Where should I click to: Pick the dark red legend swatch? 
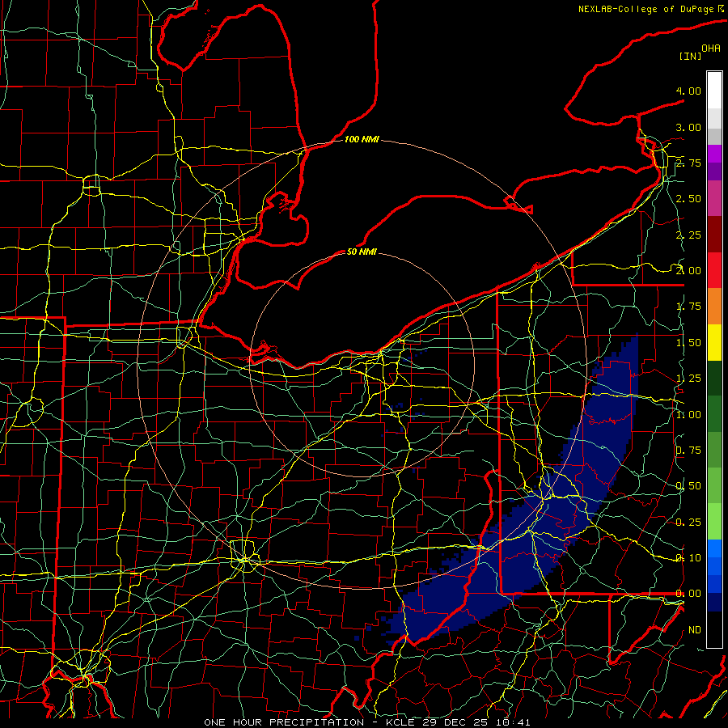pos(714,235)
